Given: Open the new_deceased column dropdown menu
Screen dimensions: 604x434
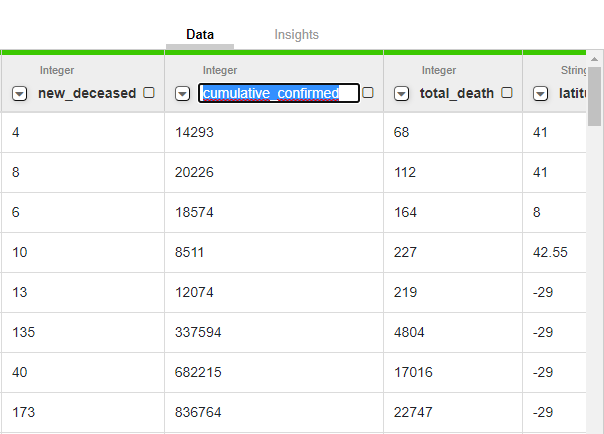Looking at the screenshot, I should (x=20, y=93).
